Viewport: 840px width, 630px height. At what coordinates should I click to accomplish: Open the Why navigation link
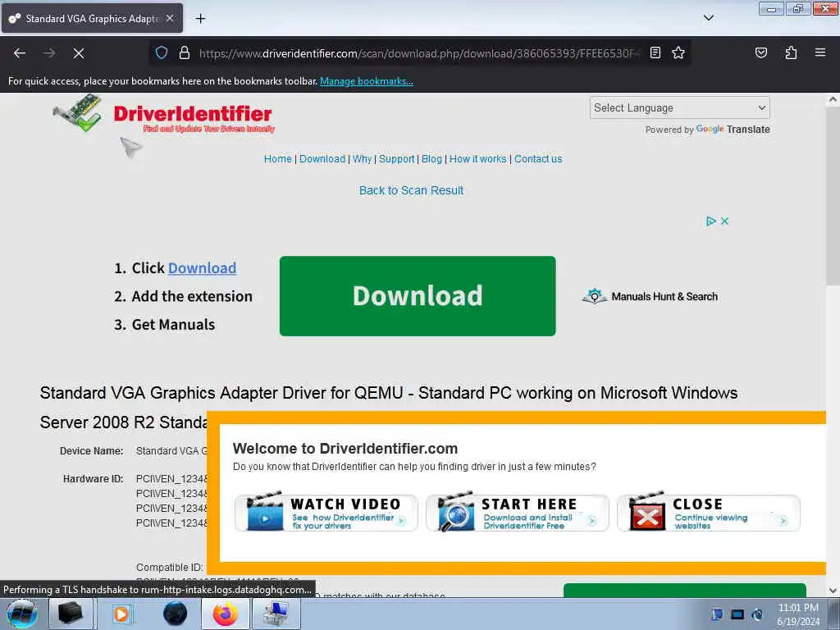(x=362, y=159)
